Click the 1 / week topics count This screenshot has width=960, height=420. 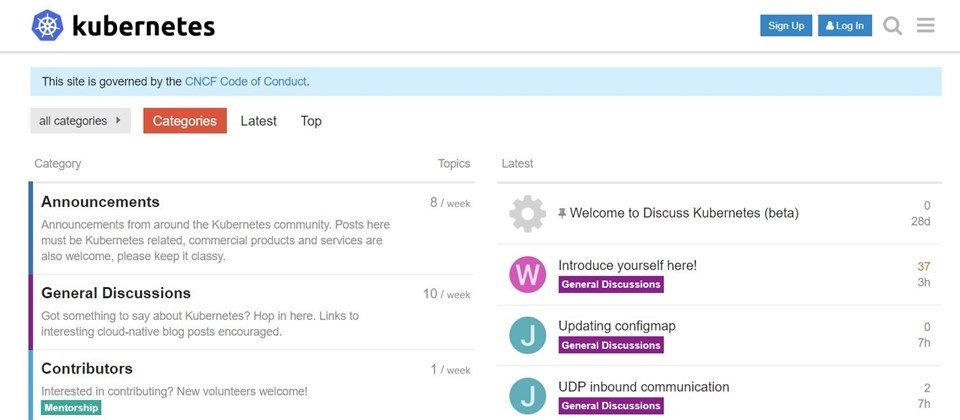tap(450, 369)
